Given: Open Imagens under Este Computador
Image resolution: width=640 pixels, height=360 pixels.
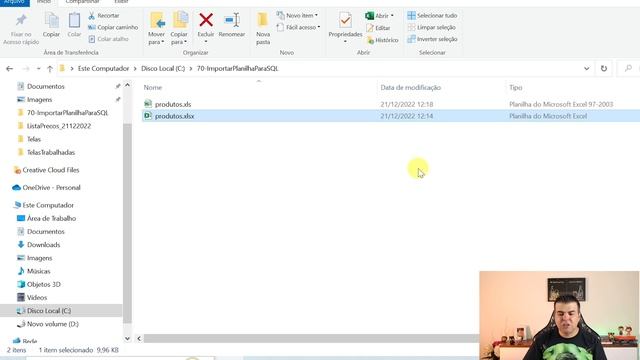Looking at the screenshot, I should 39,258.
